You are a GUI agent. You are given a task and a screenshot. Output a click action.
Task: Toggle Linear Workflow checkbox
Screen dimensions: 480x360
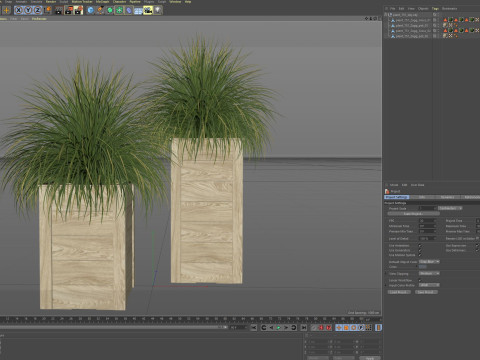[420, 280]
